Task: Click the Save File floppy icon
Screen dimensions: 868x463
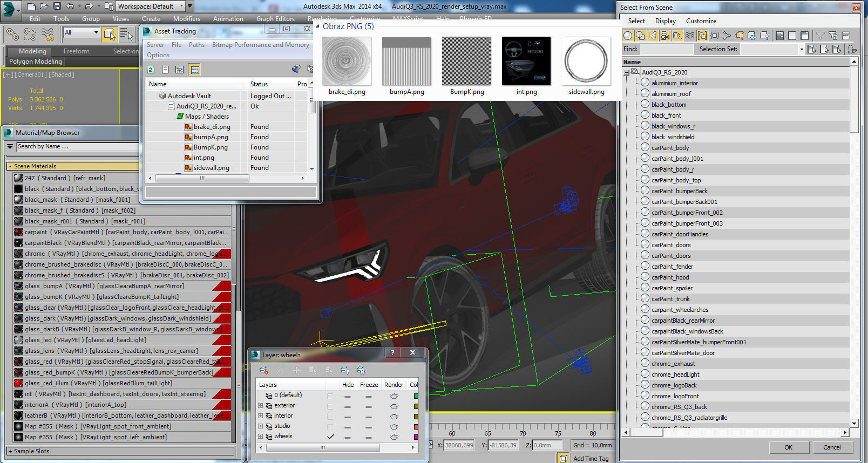Action: [x=57, y=6]
